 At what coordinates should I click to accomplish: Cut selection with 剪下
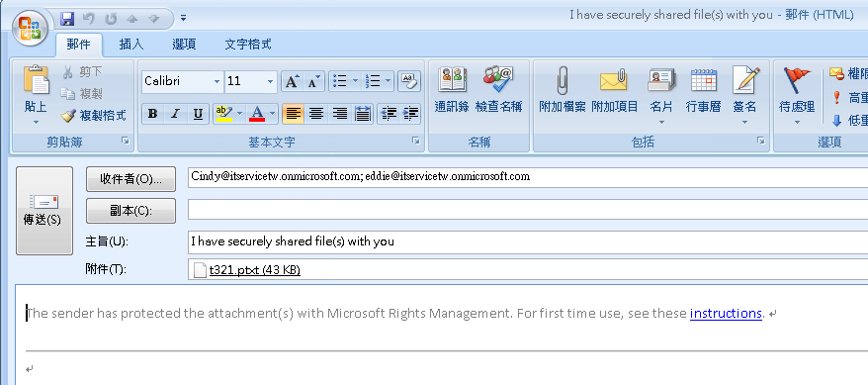coord(83,71)
